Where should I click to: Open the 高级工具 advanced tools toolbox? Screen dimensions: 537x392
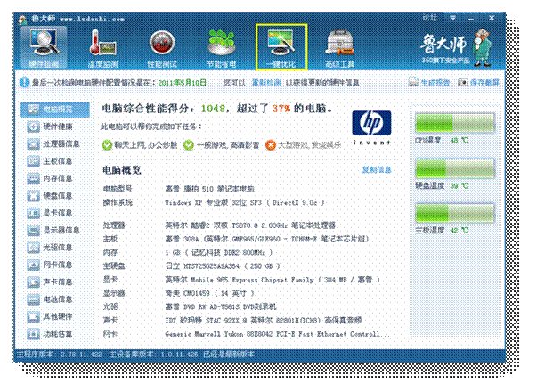tap(340, 48)
